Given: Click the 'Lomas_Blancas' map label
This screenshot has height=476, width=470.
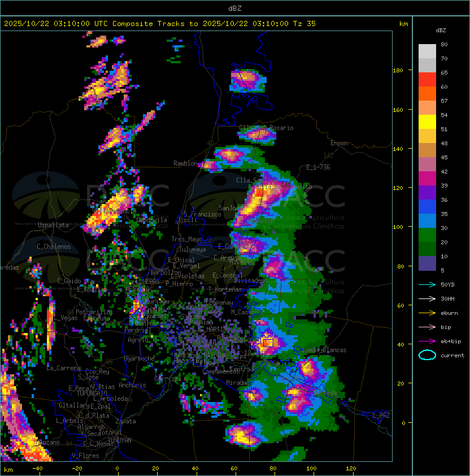Looking at the screenshot, I should [x=324, y=350].
